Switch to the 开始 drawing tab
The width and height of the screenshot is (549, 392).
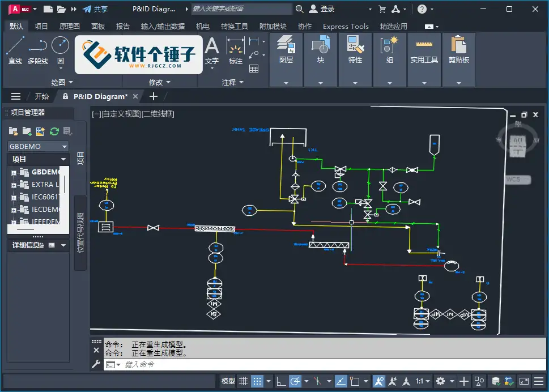click(42, 96)
